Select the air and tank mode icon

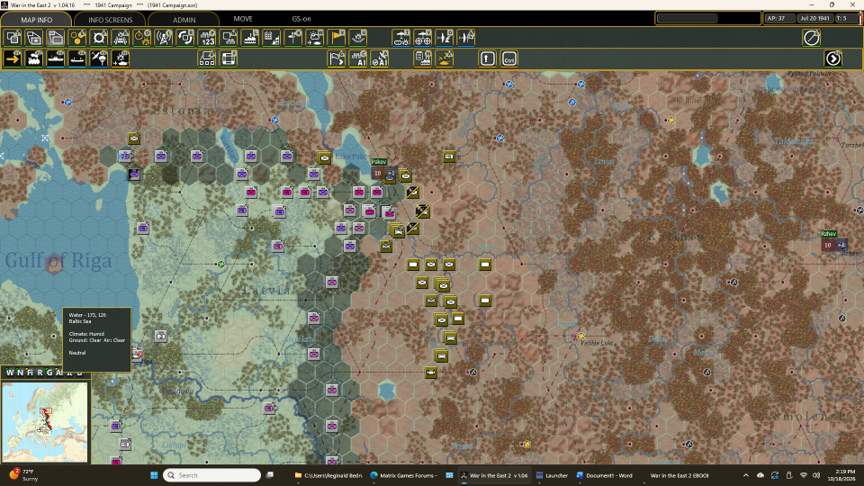[x=121, y=58]
